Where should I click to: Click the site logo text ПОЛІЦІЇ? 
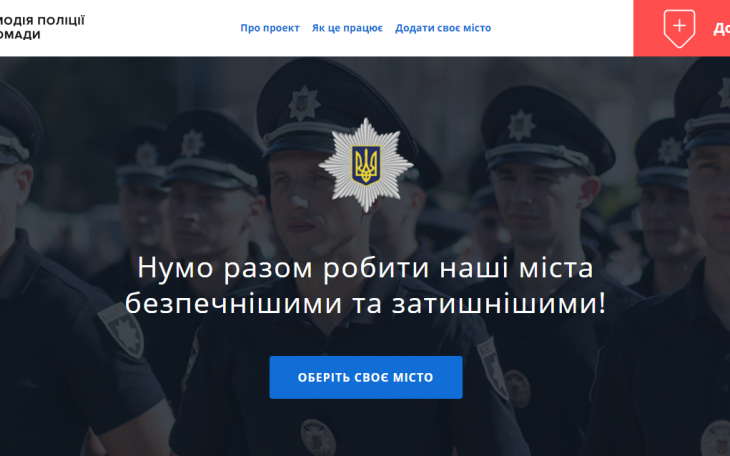pyautogui.click(x=61, y=20)
